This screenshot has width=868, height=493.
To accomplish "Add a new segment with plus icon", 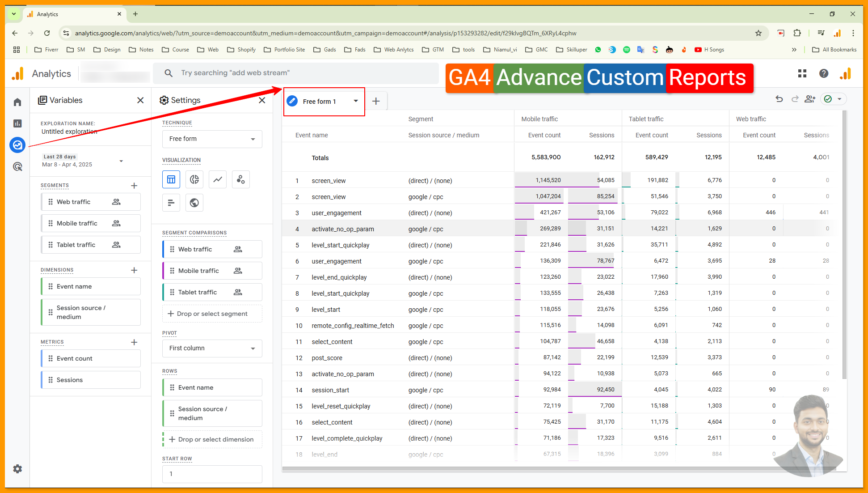I will (x=134, y=186).
